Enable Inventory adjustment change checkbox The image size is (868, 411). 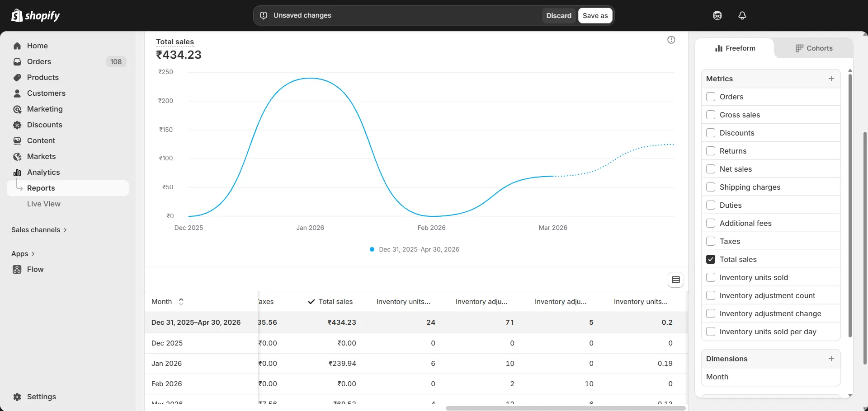(x=711, y=313)
